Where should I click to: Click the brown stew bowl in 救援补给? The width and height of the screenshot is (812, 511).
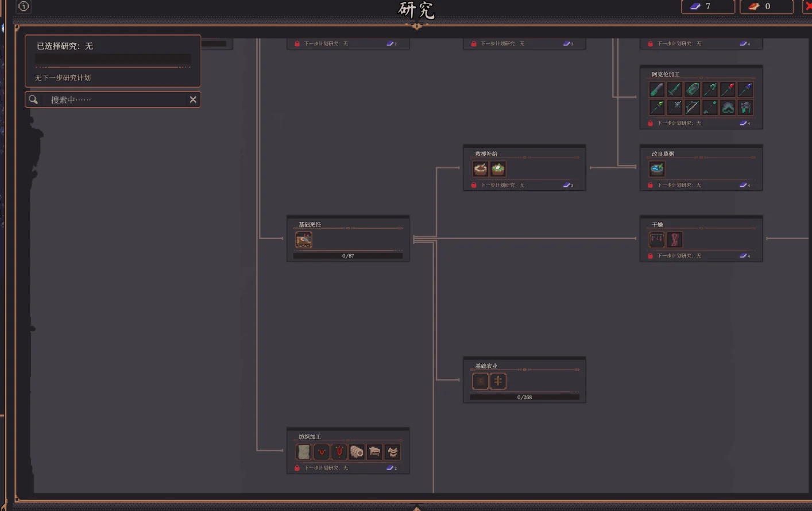pyautogui.click(x=480, y=169)
